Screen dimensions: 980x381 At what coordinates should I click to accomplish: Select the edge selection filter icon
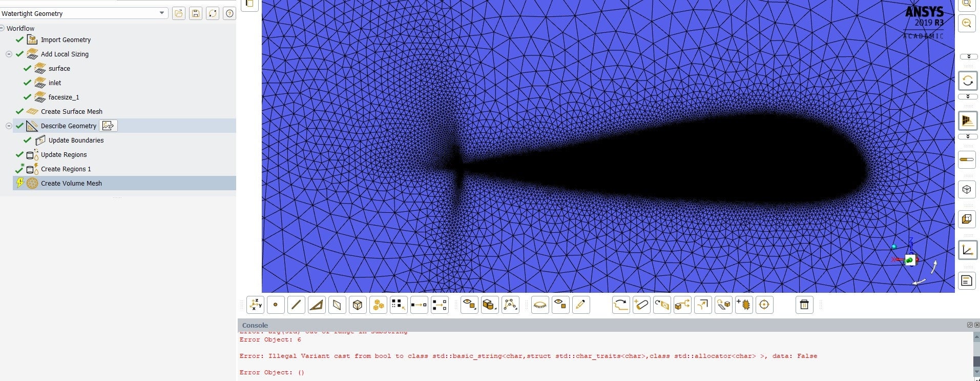(296, 305)
